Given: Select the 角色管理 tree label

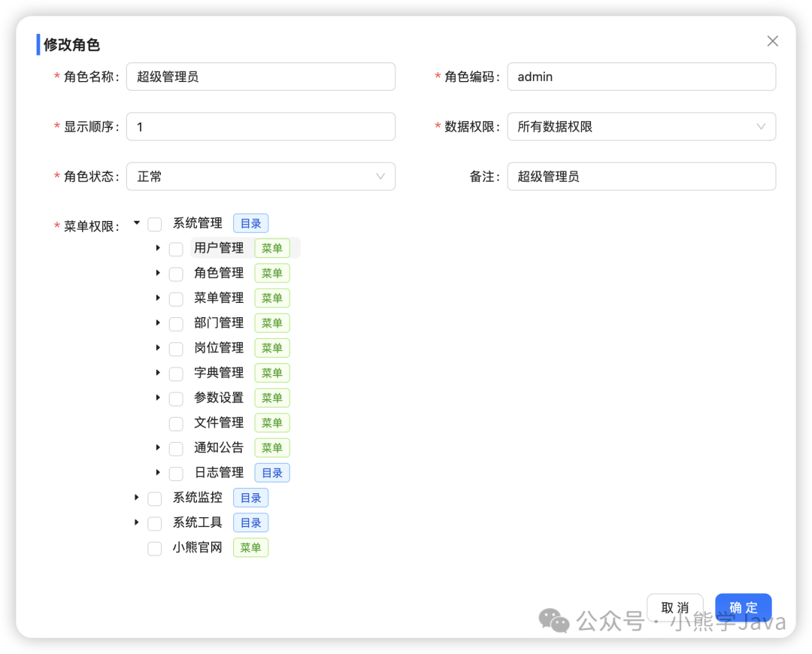Looking at the screenshot, I should click(219, 273).
